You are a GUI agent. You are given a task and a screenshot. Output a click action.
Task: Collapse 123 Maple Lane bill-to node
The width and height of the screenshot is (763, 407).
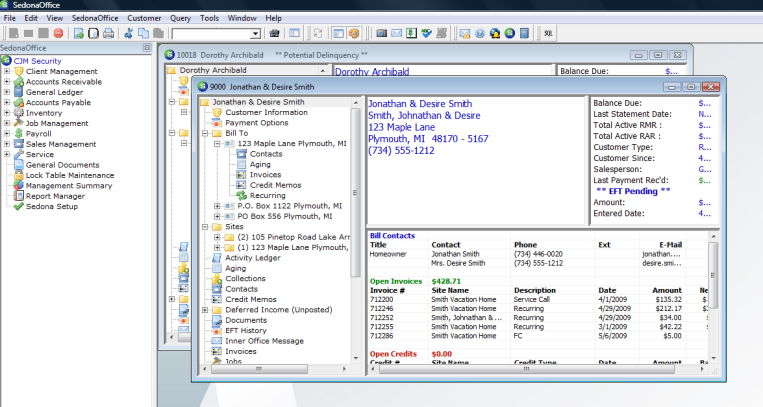coord(218,144)
